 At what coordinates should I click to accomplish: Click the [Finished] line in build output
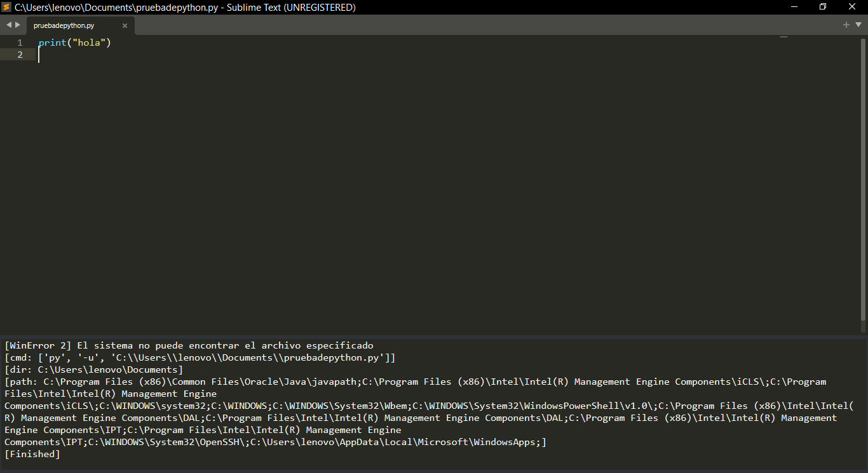click(32, 454)
